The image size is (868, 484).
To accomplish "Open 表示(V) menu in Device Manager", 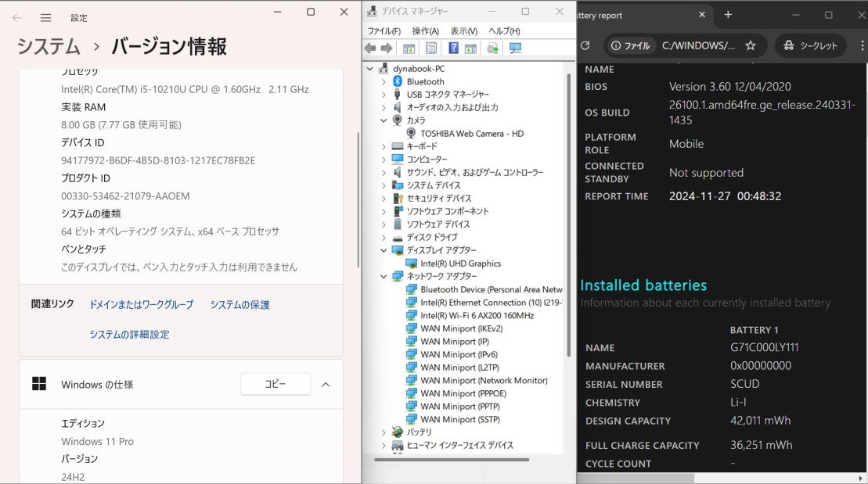I will pos(463,31).
